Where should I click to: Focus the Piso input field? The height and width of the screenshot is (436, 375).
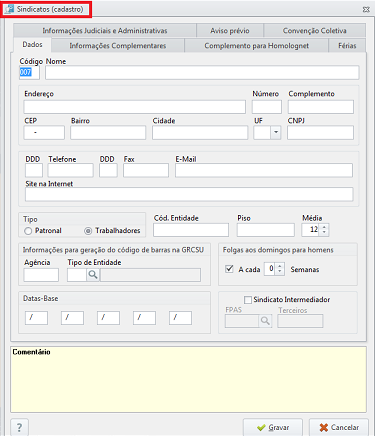(x=266, y=230)
